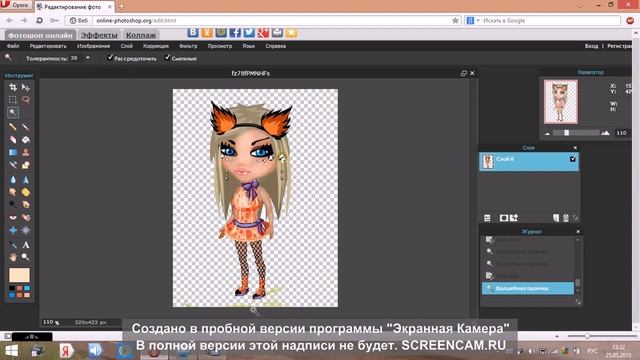Open the Просмотр menu
This screenshot has height=360, width=640.
click(220, 46)
